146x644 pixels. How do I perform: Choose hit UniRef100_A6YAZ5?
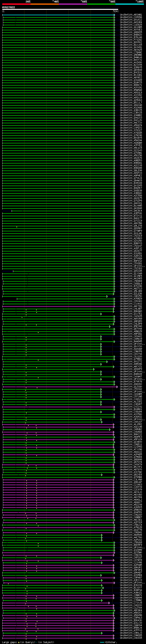coord(131,50)
